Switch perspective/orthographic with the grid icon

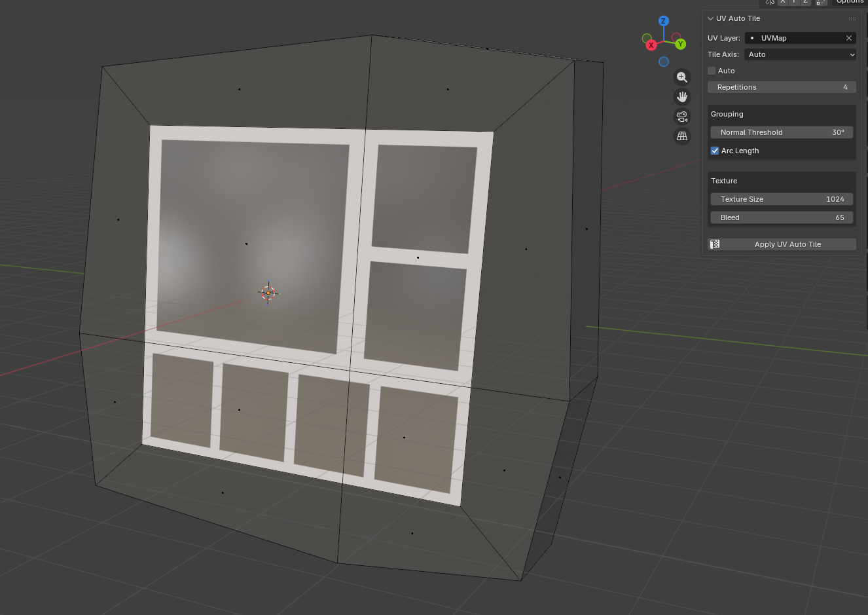click(682, 136)
